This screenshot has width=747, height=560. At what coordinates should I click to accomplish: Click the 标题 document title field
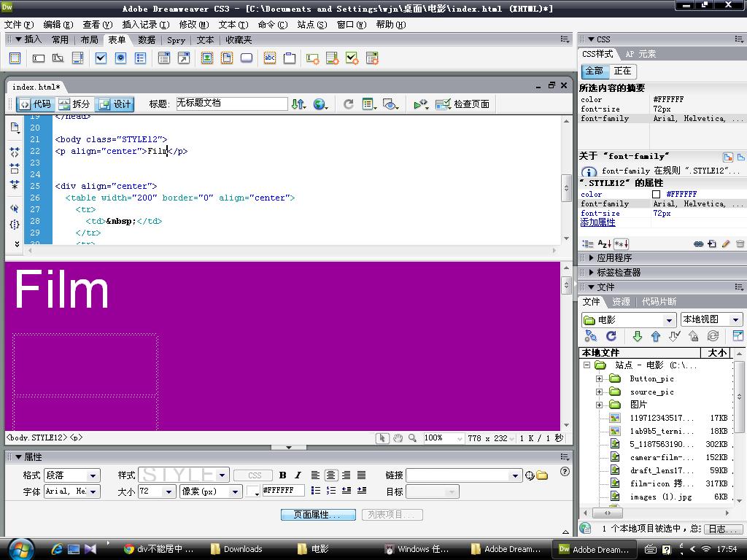[231, 104]
